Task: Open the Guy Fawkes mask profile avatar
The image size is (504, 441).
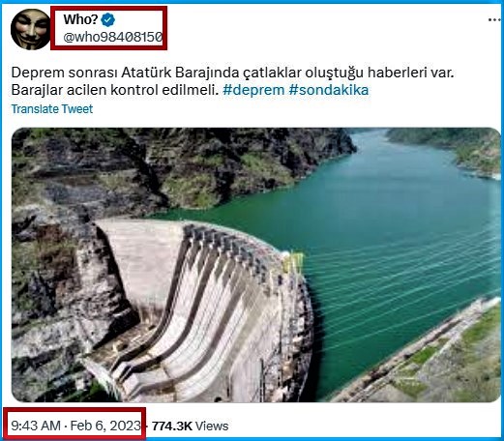Action: coord(31,29)
